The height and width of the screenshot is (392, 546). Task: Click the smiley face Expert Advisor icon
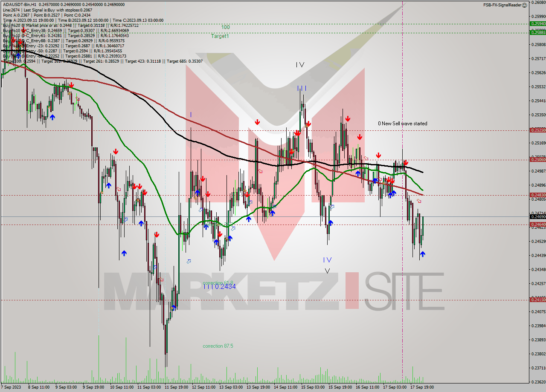coord(524,5)
